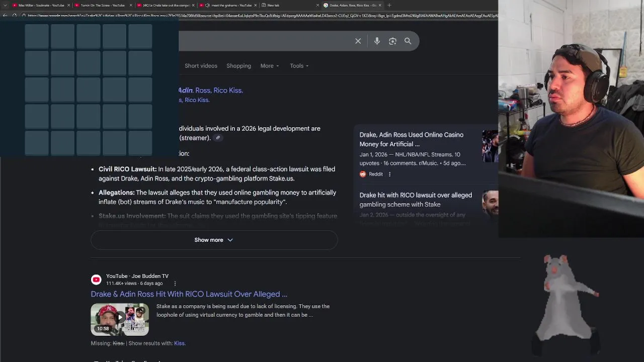Open search by image camera icon
This screenshot has height=362, width=644.
click(392, 41)
